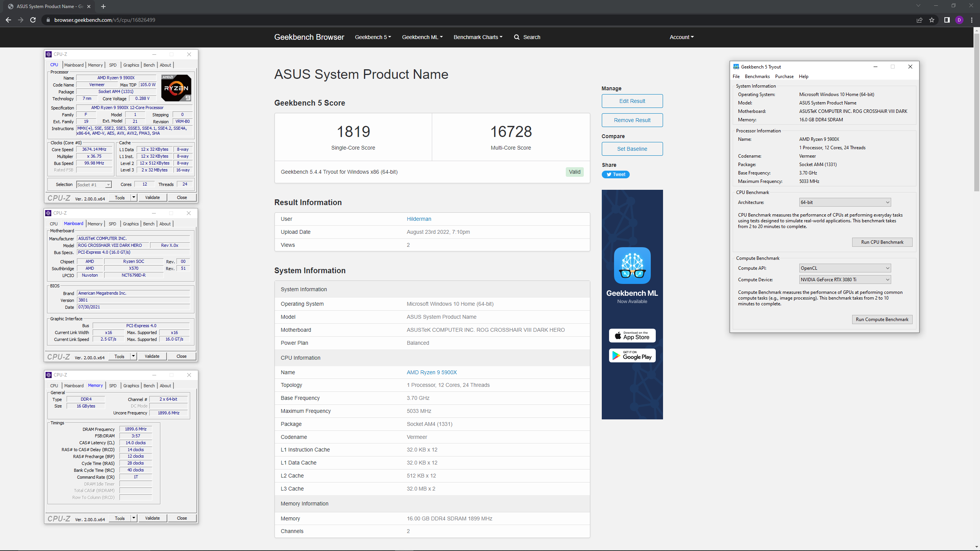This screenshot has height=551, width=980.
Task: Open the Geekbench 5 navbar dropdown
Action: click(x=373, y=37)
